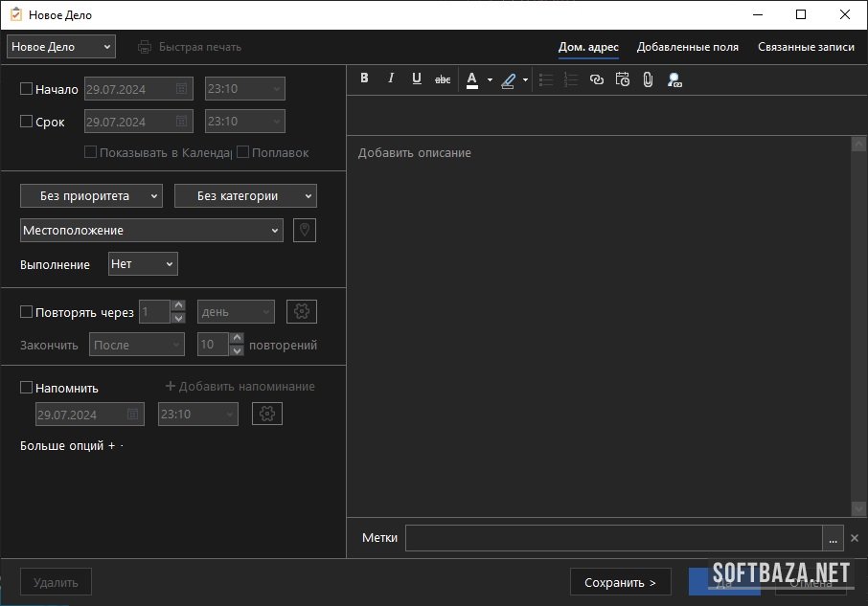The width and height of the screenshot is (868, 606).
Task: Open the Связанные записи tab
Action: 806,47
